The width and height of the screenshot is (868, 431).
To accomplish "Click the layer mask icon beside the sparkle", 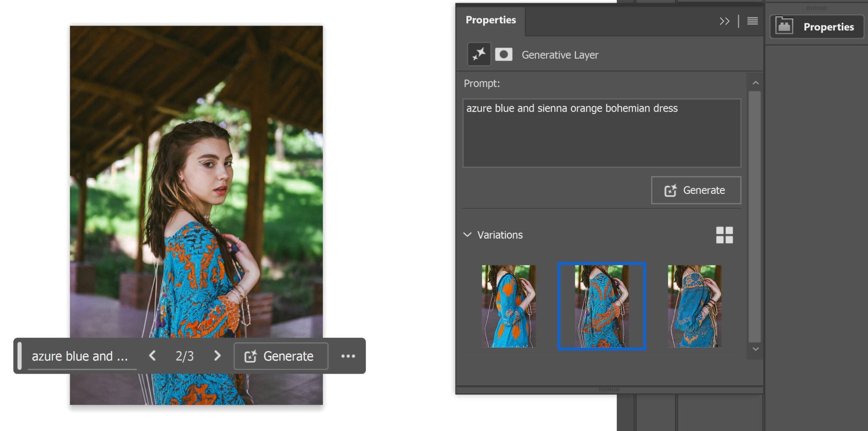I will coord(504,54).
